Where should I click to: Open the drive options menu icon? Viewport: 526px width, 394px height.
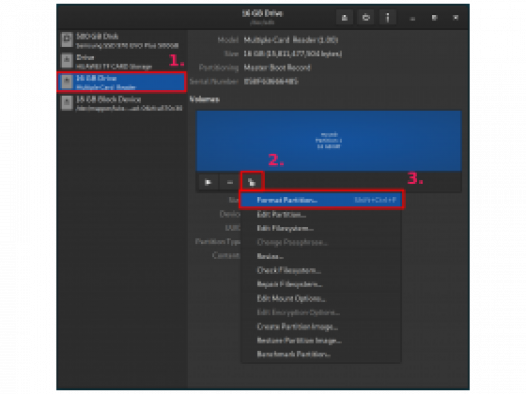[387, 17]
